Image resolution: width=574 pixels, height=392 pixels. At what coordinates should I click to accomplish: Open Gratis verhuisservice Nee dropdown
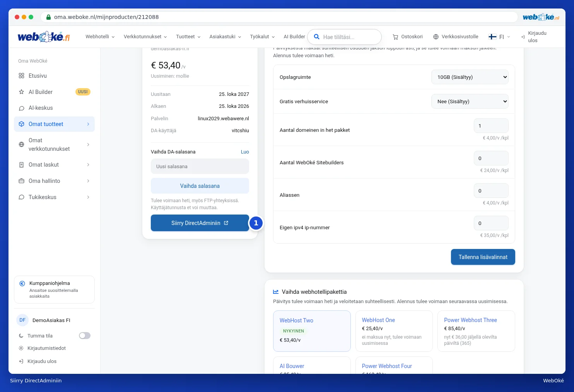click(470, 101)
